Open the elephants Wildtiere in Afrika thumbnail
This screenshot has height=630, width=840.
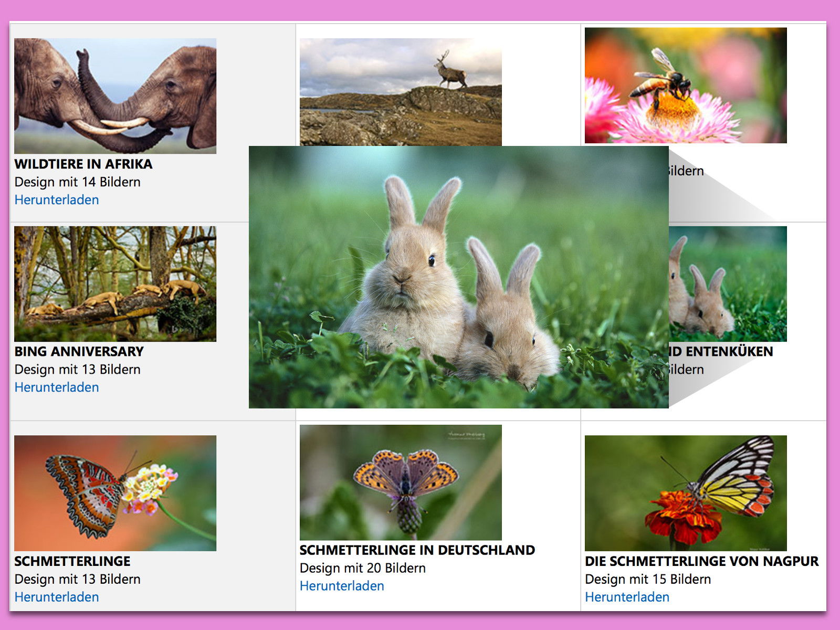[115, 96]
